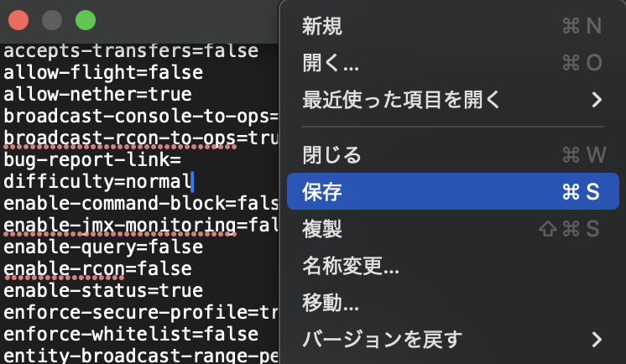The image size is (626, 364).
Task: Click the gray minimize window button
Action: pos(52,20)
